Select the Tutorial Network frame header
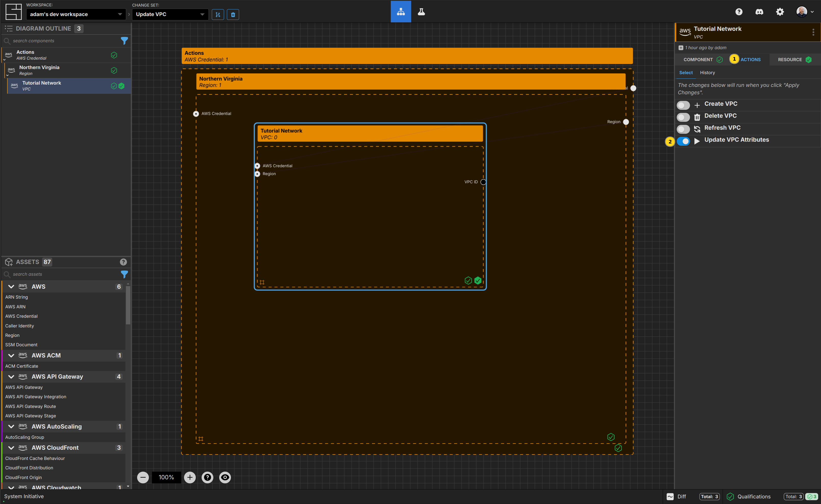This screenshot has height=504, width=821. pyautogui.click(x=370, y=134)
